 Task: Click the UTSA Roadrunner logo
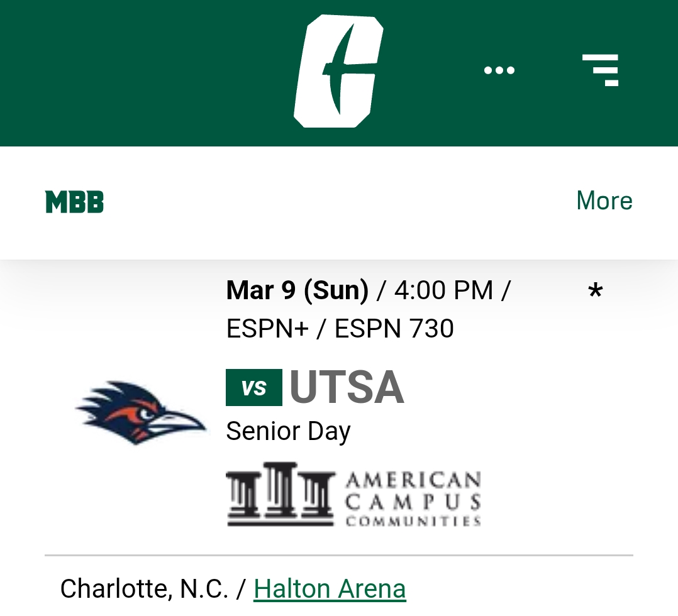point(140,412)
